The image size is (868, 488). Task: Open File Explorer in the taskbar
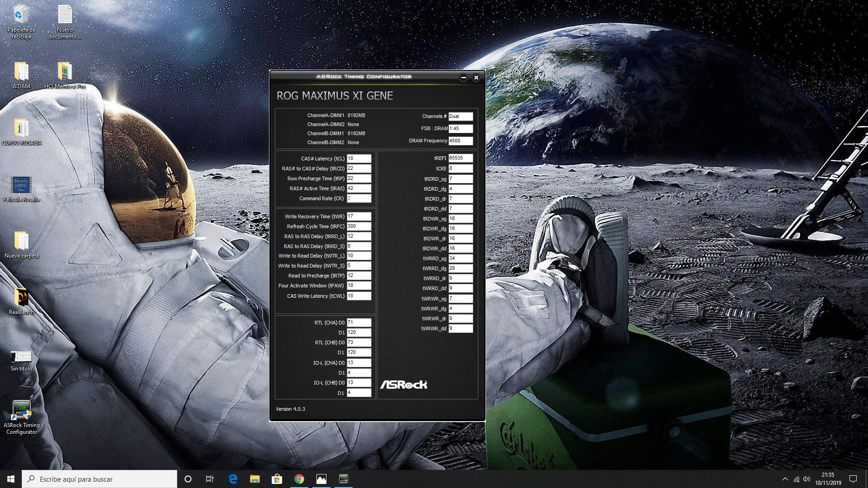(255, 479)
